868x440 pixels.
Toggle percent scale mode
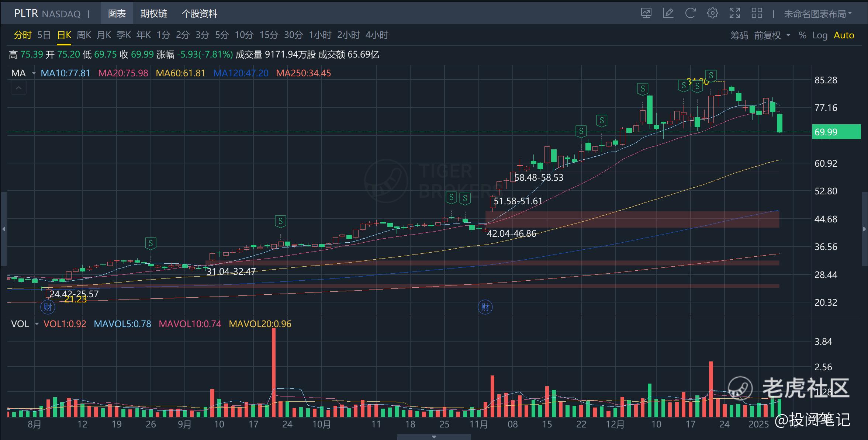pos(802,35)
